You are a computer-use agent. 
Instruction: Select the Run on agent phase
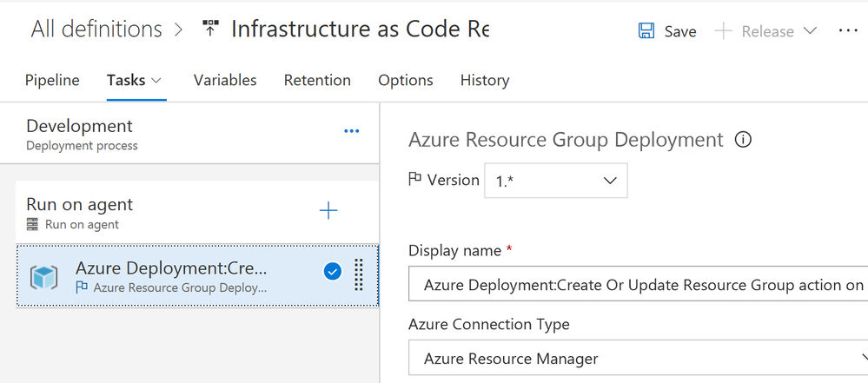coord(197,211)
